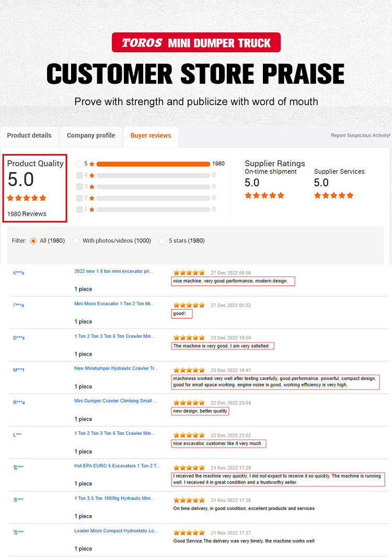This screenshot has height=560, width=392.
Task: Click star rating on 21 Nov 17:27 review
Action: 189,533
